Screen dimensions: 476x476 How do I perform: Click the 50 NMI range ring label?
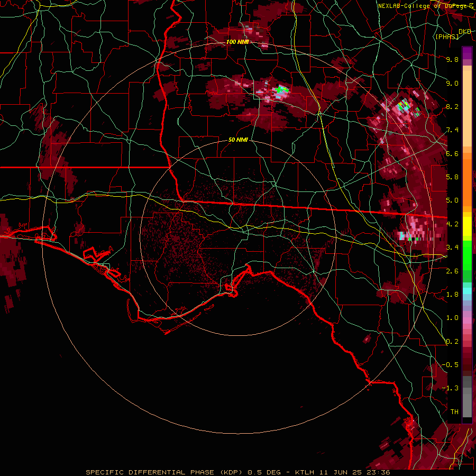(x=239, y=140)
